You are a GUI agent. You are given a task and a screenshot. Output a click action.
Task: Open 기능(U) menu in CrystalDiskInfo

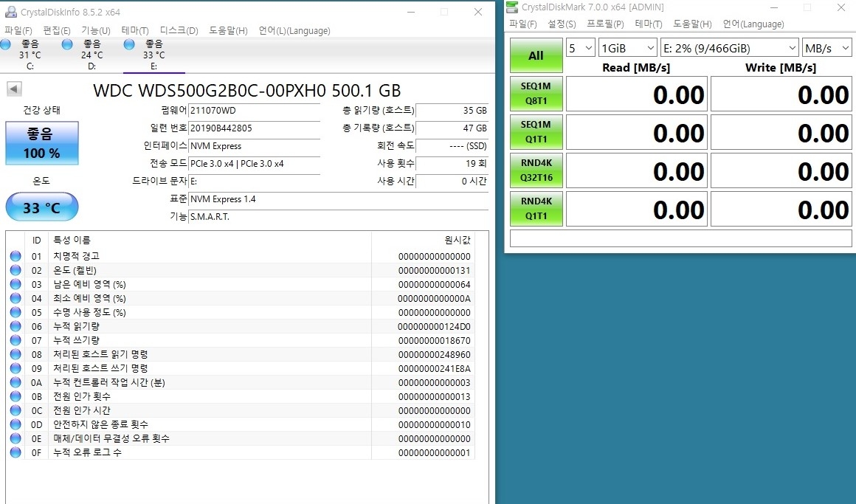coord(95,30)
